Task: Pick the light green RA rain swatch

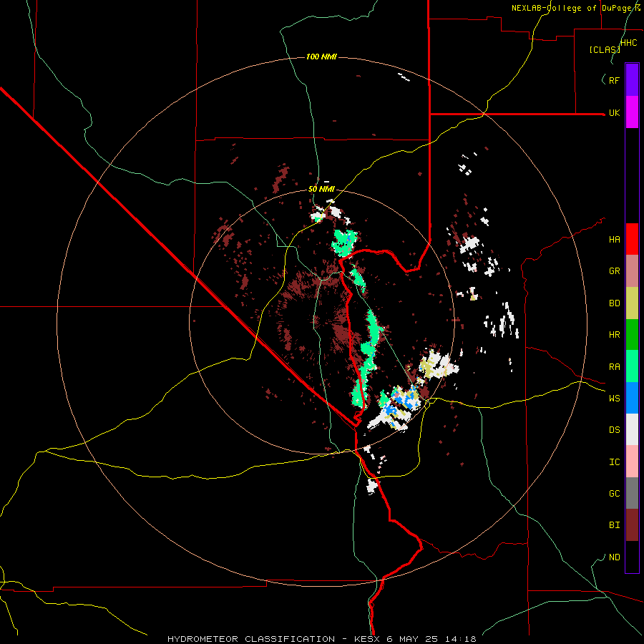Action: pyautogui.click(x=632, y=366)
